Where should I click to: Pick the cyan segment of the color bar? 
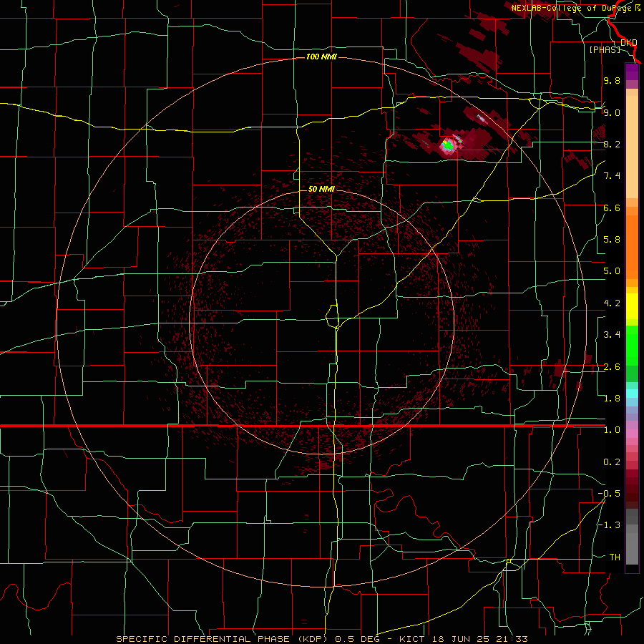pos(632,393)
